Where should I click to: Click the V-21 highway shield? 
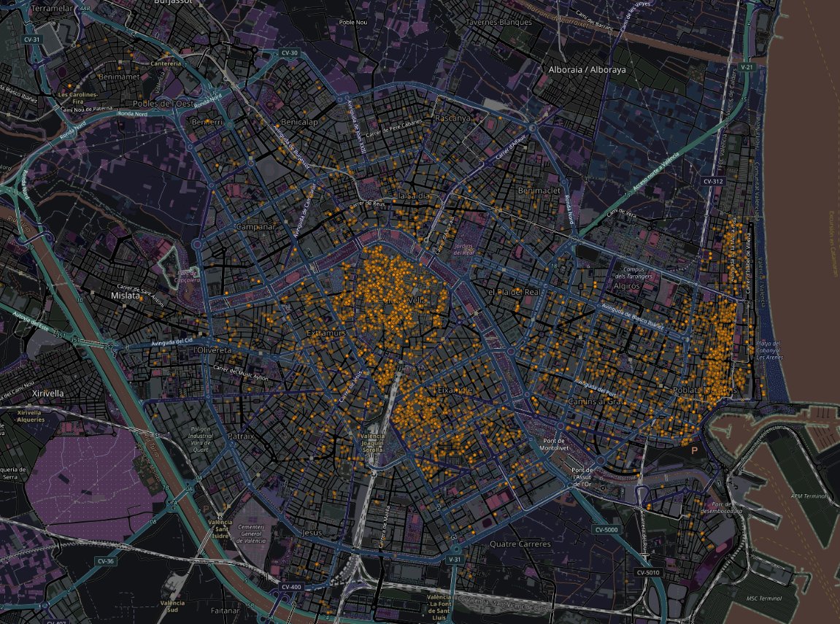click(x=747, y=67)
